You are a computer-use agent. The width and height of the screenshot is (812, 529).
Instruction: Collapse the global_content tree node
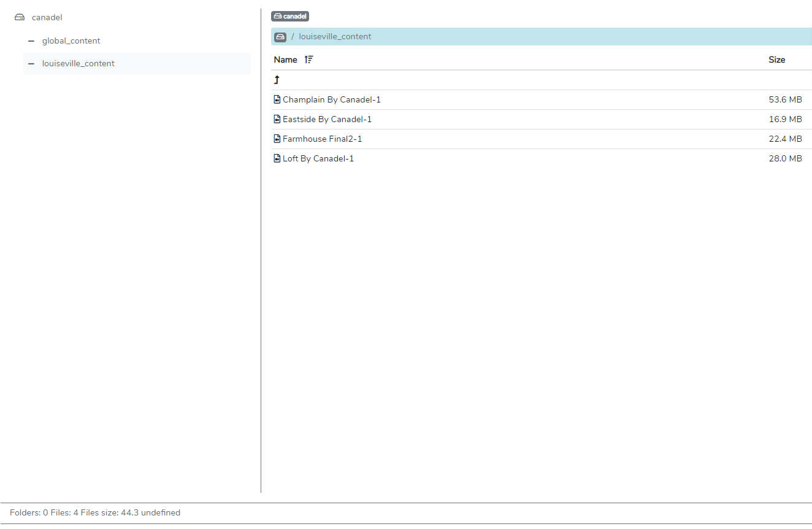tap(31, 41)
